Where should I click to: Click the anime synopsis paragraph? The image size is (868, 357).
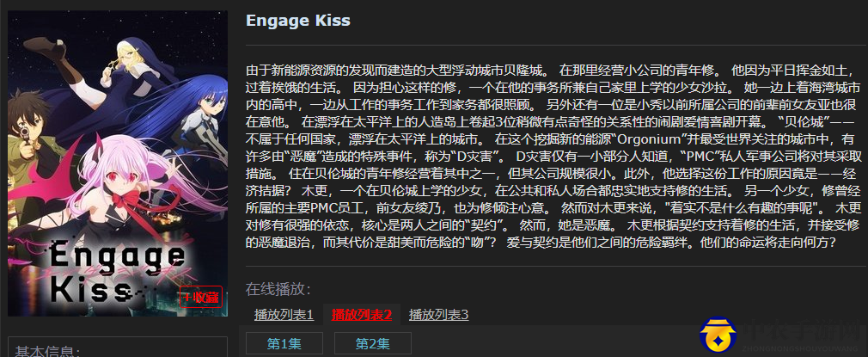click(x=553, y=157)
